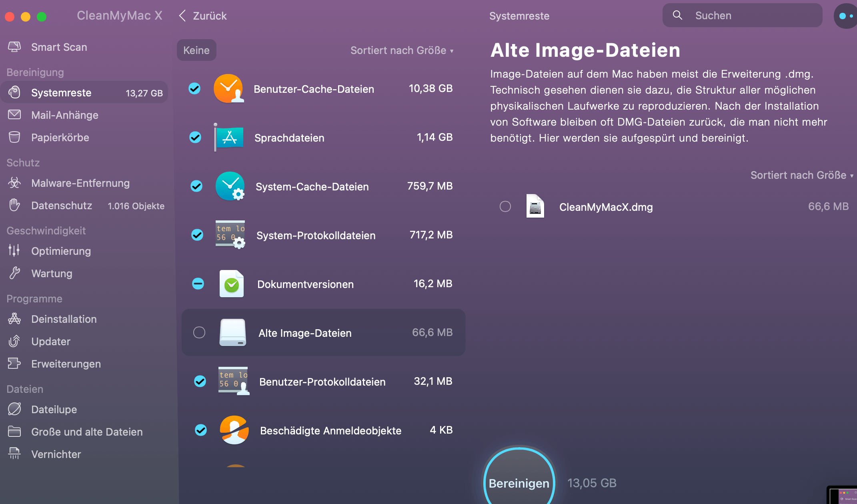
Task: Check the Alte Image-Dateien checkbox
Action: coord(199,332)
